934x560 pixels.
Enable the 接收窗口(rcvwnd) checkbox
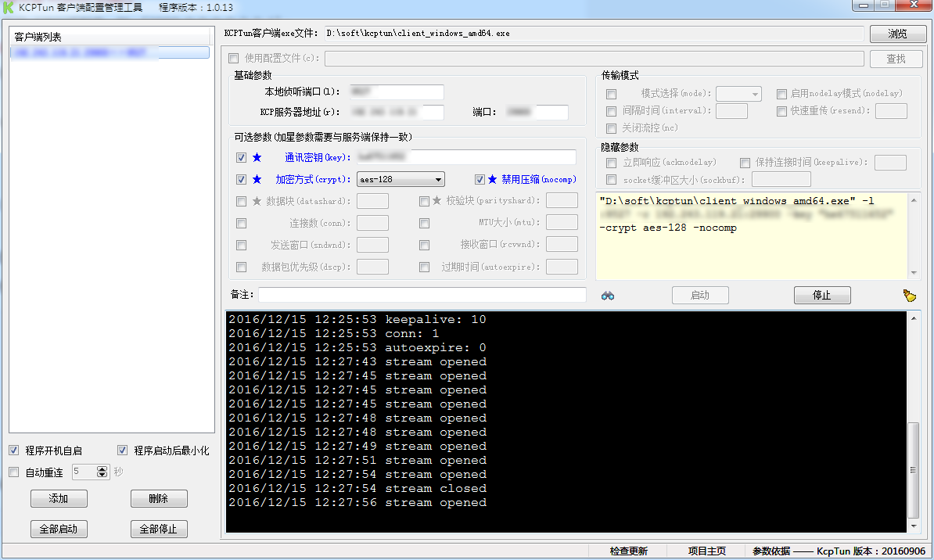[424, 245]
